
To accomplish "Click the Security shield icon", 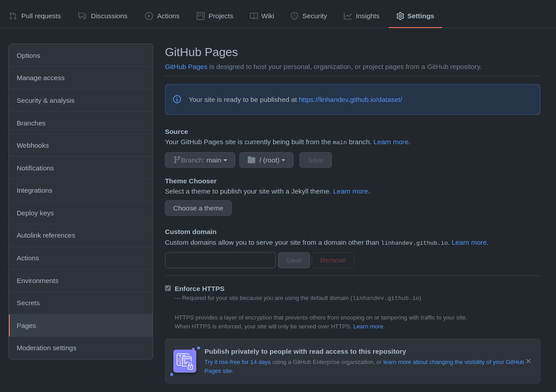I will [294, 16].
